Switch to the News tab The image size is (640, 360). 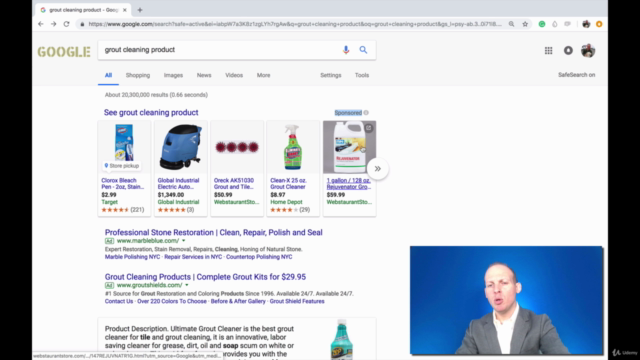coord(204,75)
